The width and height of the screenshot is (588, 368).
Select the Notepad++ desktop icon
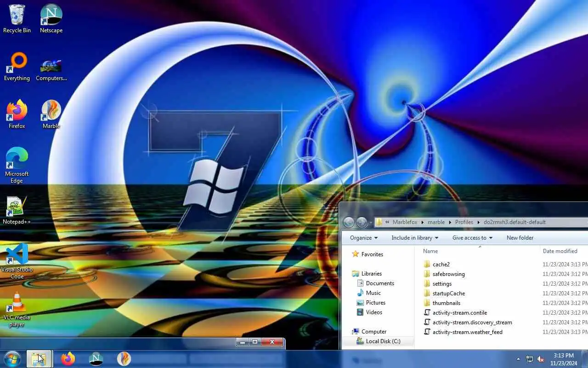click(17, 211)
